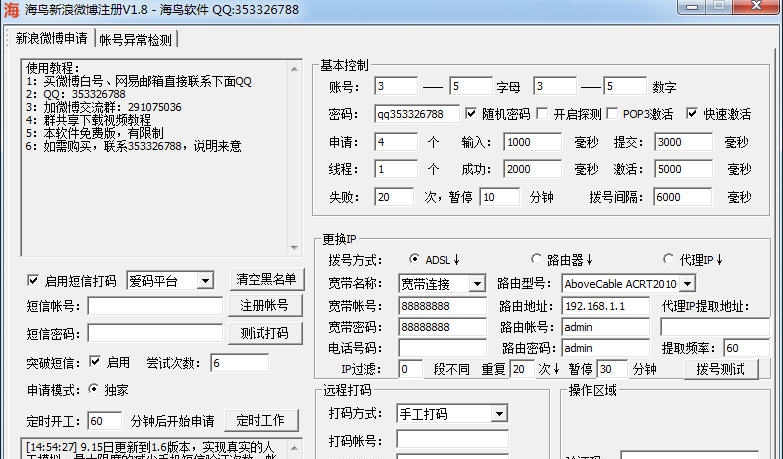The image size is (783, 459).
Task: Click the 密码 field containing qq353326788
Action: [x=416, y=114]
